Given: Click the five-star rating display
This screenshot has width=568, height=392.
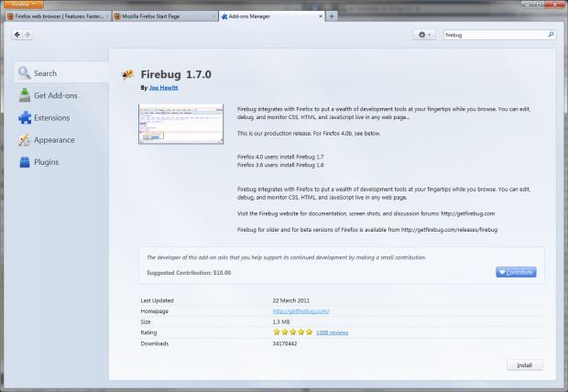Looking at the screenshot, I should click(292, 332).
